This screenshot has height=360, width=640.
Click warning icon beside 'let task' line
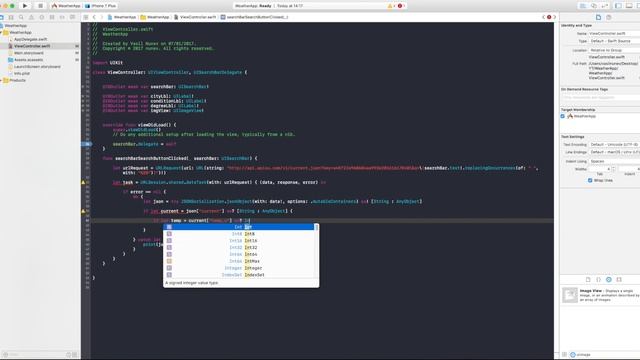(83, 182)
